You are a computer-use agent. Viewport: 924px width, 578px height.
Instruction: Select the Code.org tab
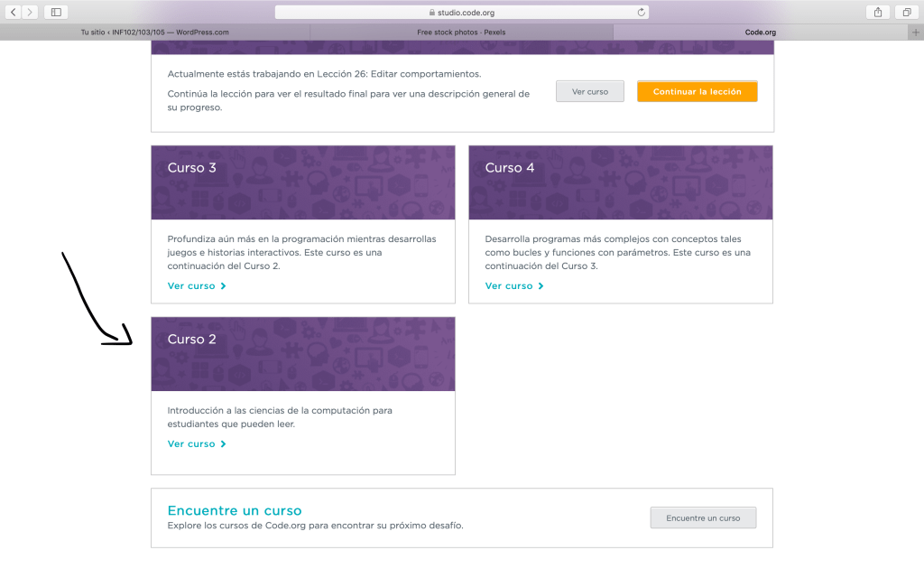coord(760,32)
